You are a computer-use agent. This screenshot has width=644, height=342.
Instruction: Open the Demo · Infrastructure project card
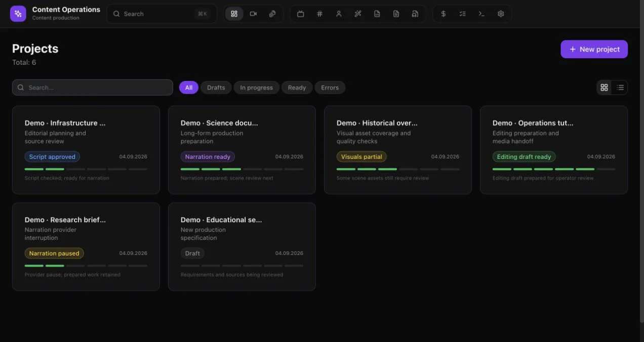click(86, 150)
